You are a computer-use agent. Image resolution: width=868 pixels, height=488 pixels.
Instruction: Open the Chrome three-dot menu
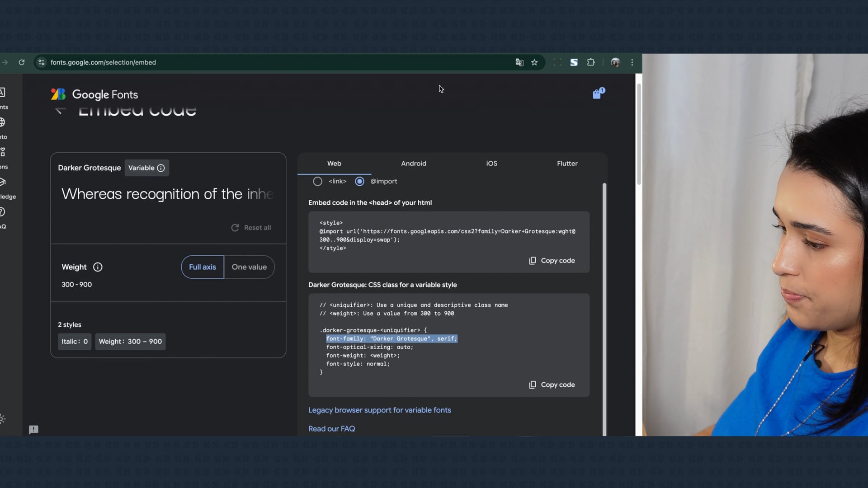click(x=632, y=62)
